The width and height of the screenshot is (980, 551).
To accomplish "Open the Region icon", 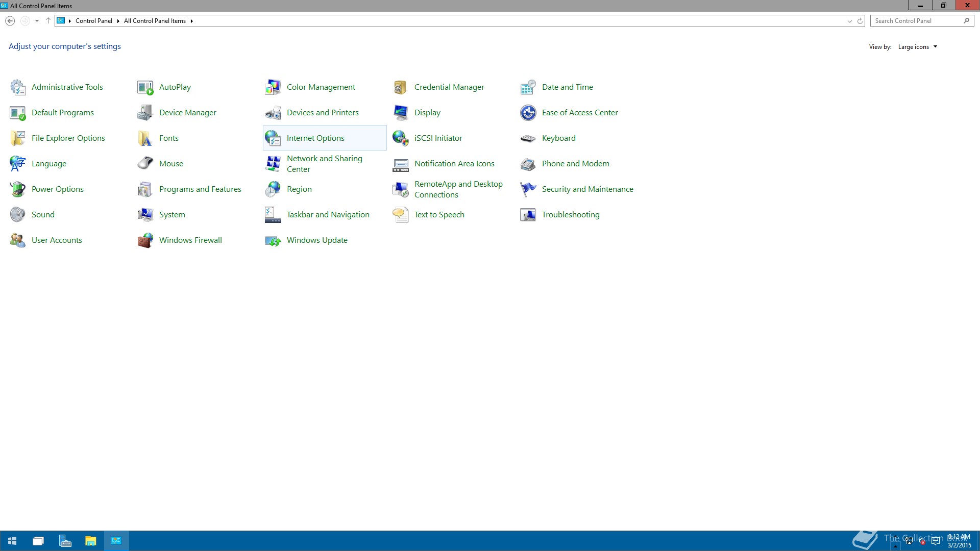I will click(273, 189).
